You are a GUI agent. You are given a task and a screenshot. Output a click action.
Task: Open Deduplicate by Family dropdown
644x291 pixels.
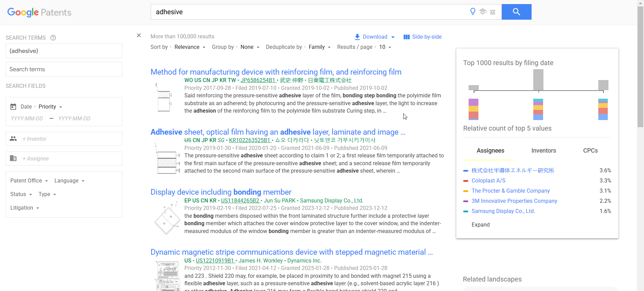pos(320,47)
